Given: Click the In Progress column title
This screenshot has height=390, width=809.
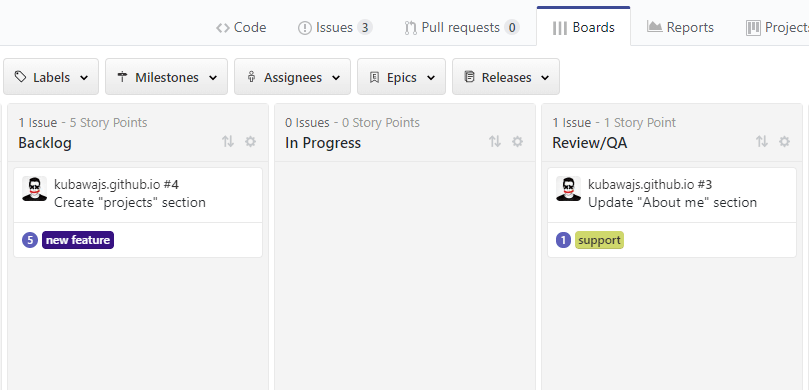Looking at the screenshot, I should 323,143.
